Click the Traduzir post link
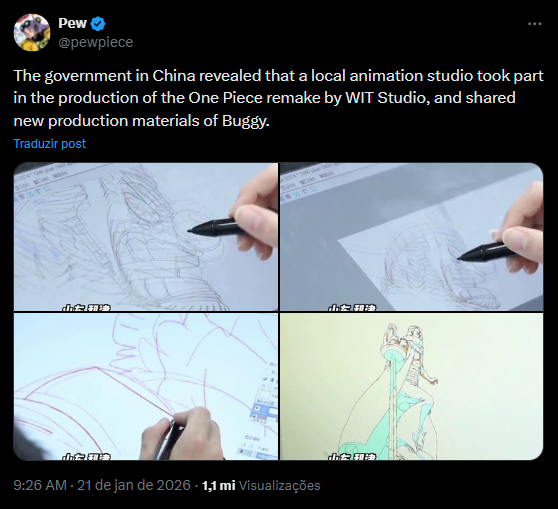558x509 pixels. click(49, 143)
